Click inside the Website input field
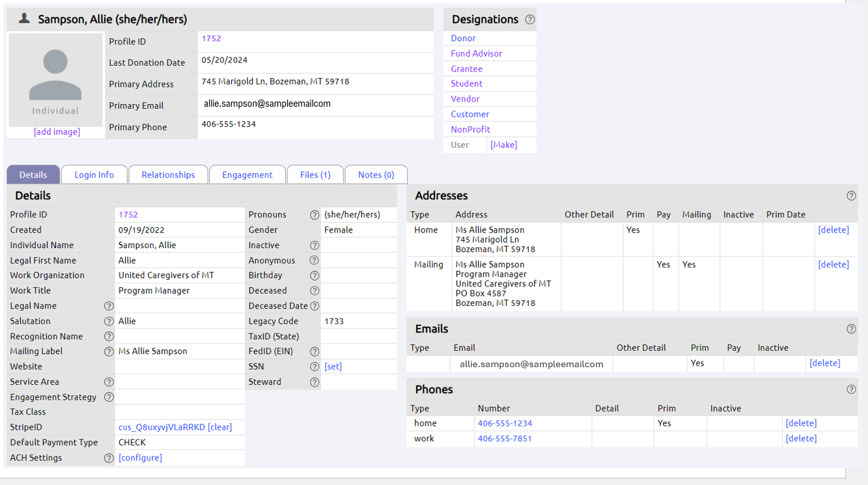Image resolution: width=868 pixels, height=485 pixels. (180, 367)
